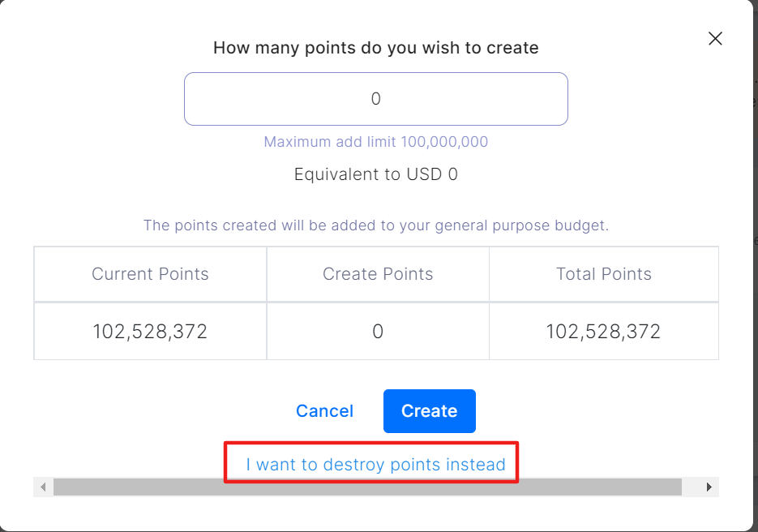Click the white space left of Cancel
Viewport: 758px width, 532px height.
pos(162,411)
